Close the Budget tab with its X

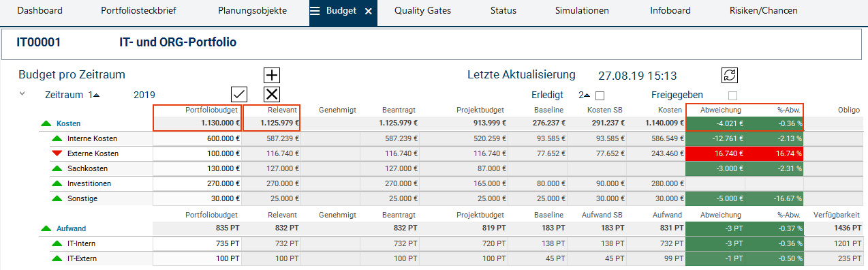pyautogui.click(x=369, y=11)
